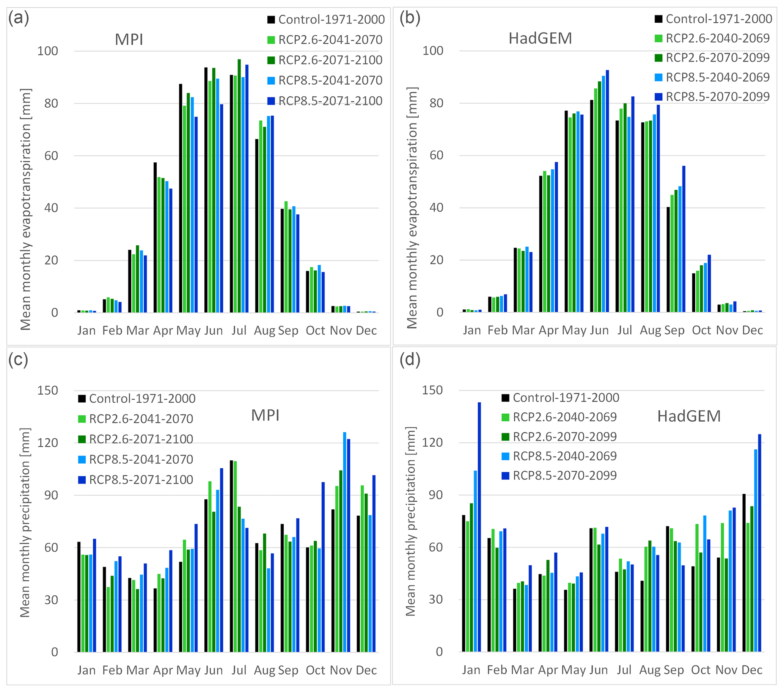Click black Control legend swatch in panel (c)
The width and height of the screenshot is (784, 692).
[x=82, y=399]
